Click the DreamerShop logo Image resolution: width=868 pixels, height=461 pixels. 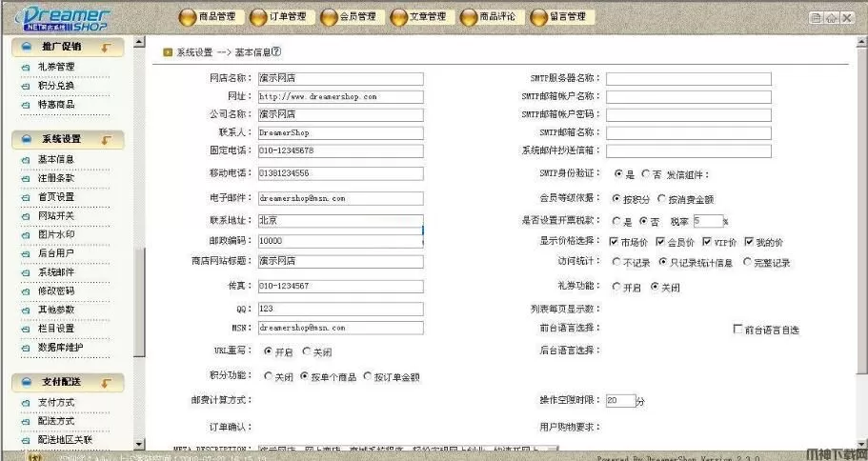click(x=66, y=19)
